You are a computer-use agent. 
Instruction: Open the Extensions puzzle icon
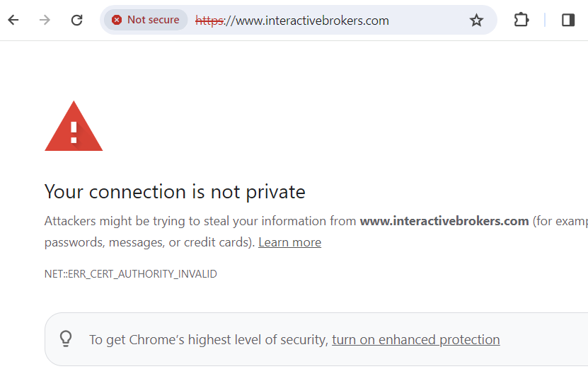coord(521,20)
